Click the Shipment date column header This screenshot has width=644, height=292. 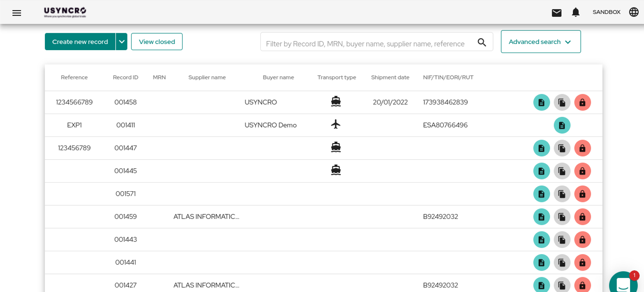coord(390,77)
